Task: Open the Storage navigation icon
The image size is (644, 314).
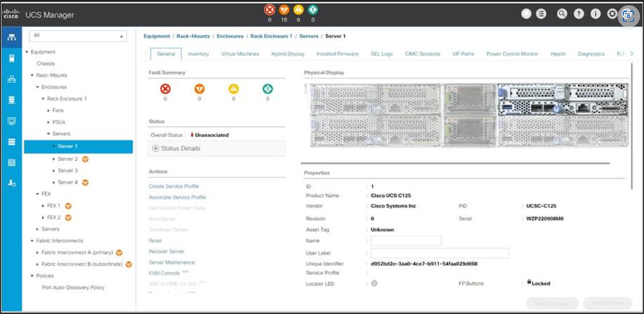Action: click(x=12, y=142)
